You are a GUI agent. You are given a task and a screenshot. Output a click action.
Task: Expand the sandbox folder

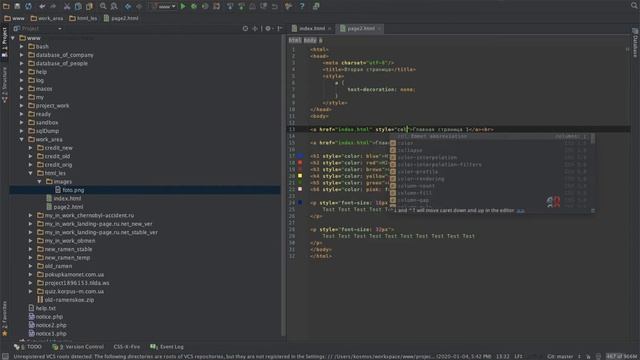tap(22, 122)
